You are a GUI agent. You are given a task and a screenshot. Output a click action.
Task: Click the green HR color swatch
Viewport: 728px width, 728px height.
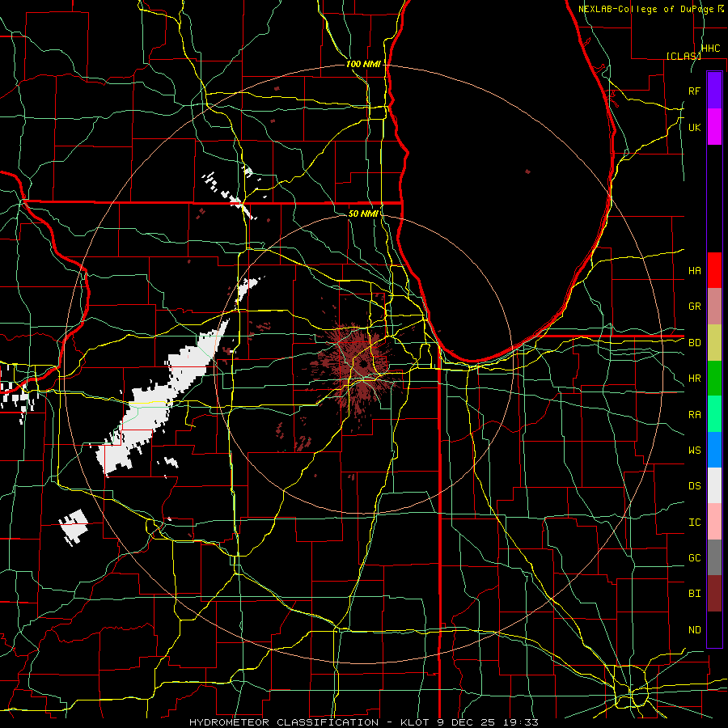coord(714,379)
